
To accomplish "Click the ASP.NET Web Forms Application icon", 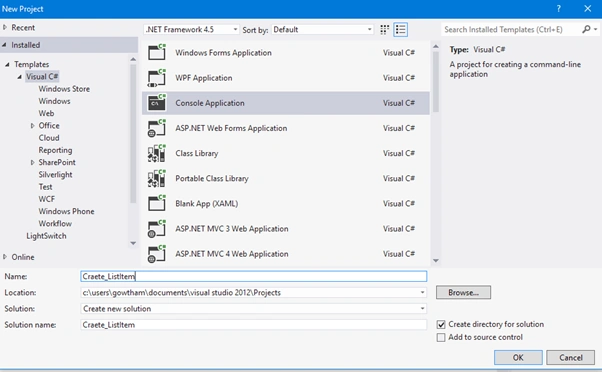I will [157, 128].
